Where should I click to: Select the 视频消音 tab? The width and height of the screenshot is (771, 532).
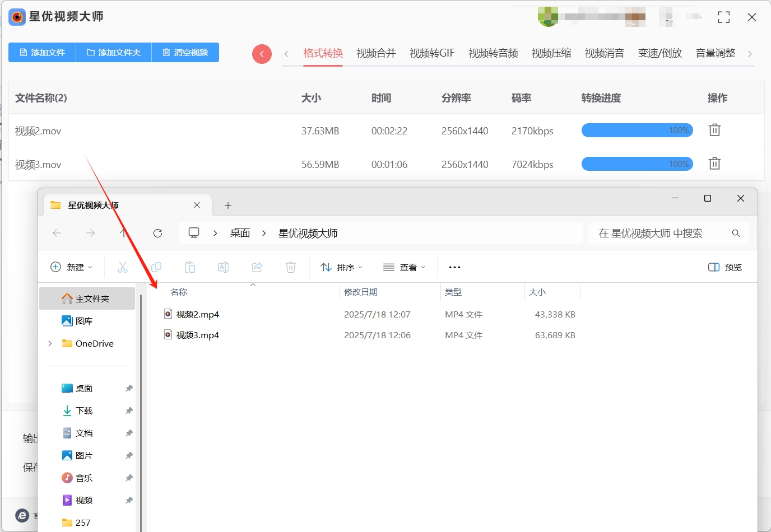coord(605,53)
